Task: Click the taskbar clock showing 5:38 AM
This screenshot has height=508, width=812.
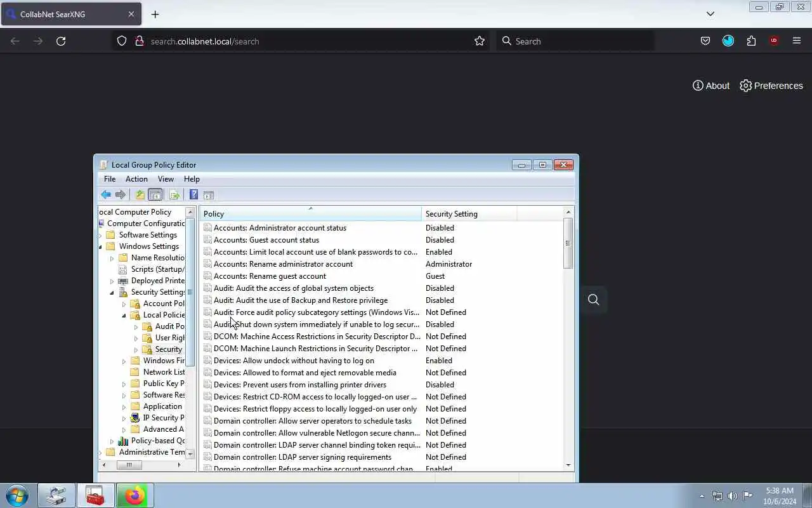Action: tap(780, 496)
